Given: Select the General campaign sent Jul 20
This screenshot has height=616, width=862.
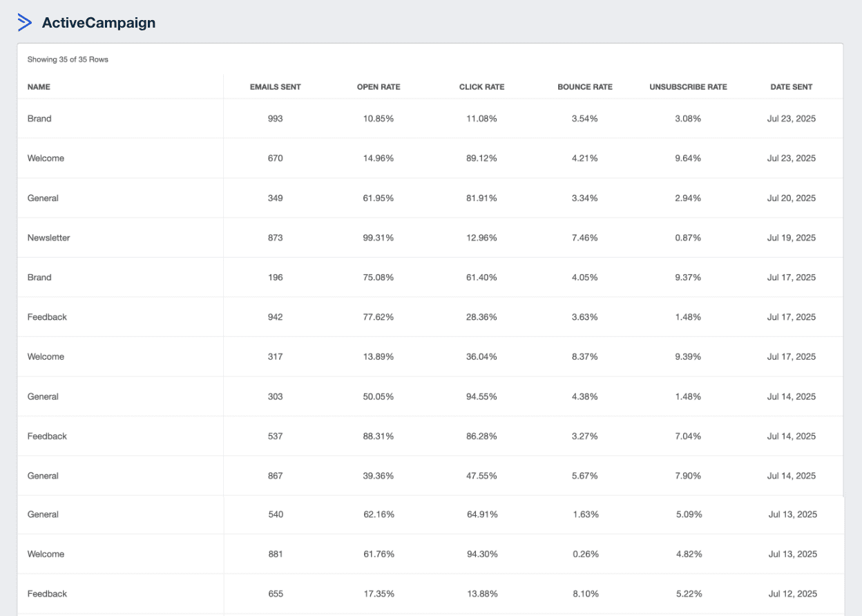Looking at the screenshot, I should tap(43, 198).
